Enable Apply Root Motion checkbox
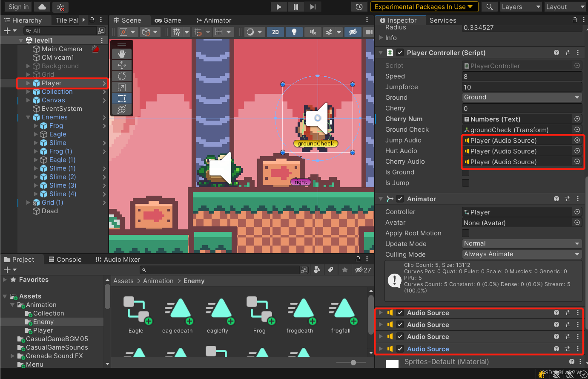Image resolution: width=588 pixels, height=379 pixels. pos(466,233)
